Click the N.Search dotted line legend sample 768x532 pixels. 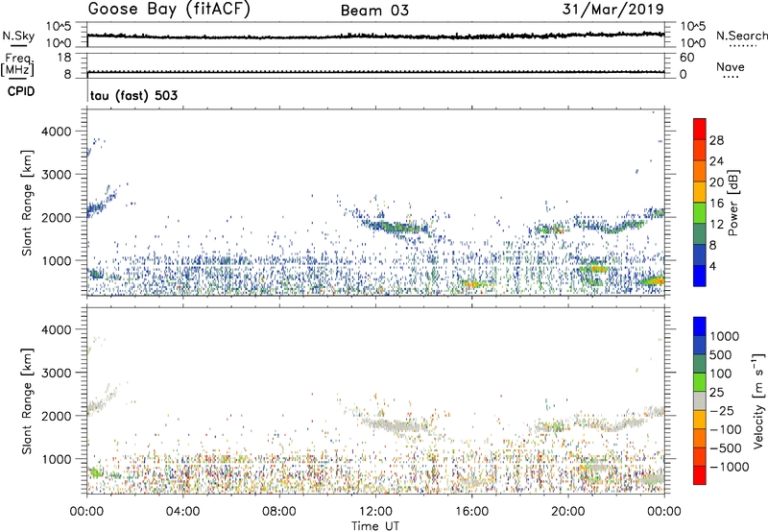[x=742, y=46]
